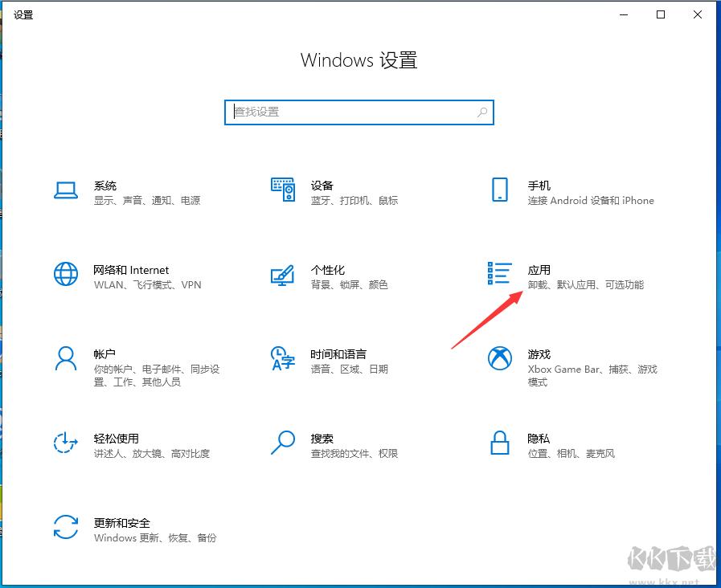Click the 网络和 Internet globe icon

pos(66,274)
